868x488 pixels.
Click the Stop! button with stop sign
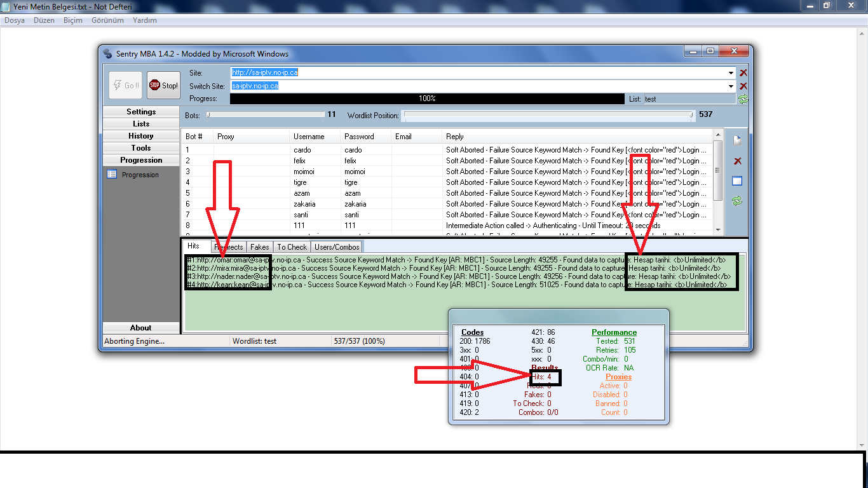(163, 85)
